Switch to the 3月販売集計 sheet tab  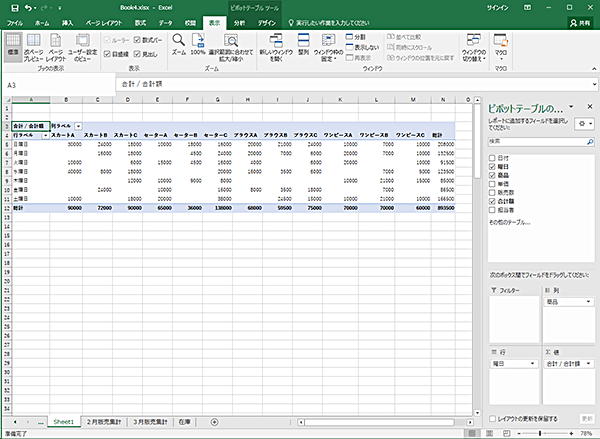tap(150, 422)
